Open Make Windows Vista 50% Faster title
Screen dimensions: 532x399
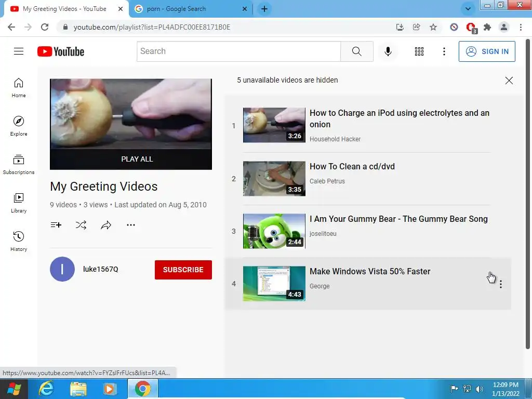click(x=370, y=271)
